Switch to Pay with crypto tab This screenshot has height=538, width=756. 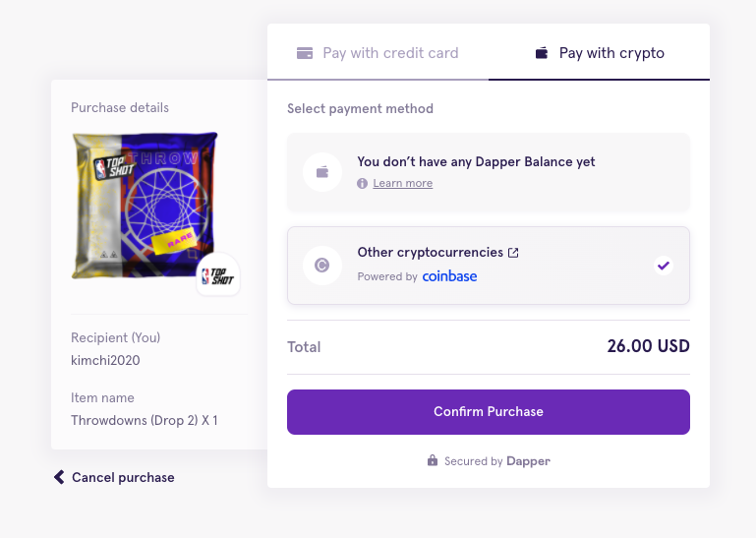click(x=600, y=52)
